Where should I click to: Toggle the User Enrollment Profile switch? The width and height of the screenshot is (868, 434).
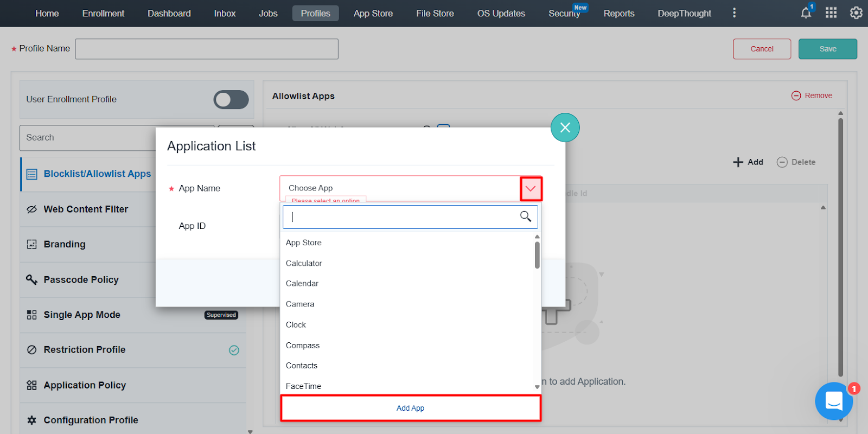click(231, 99)
